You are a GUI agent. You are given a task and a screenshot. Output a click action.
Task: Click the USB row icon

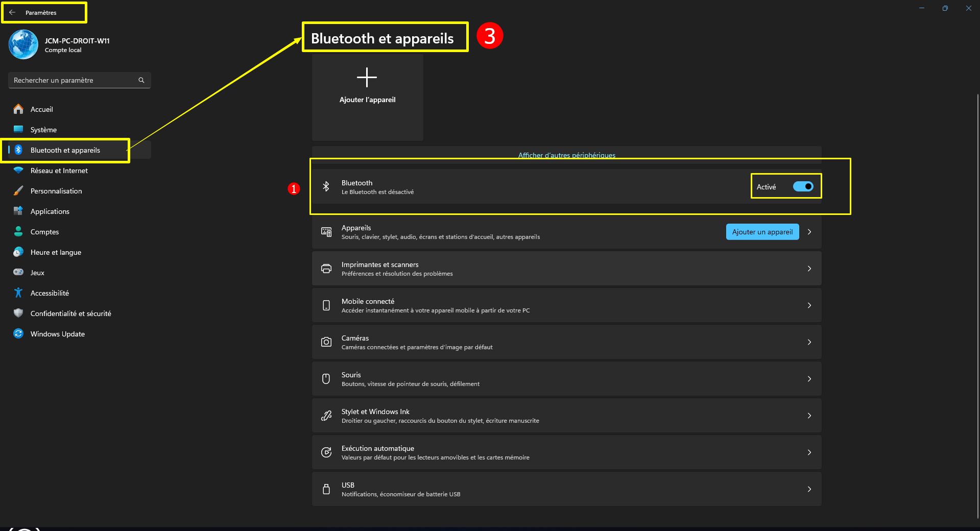(x=326, y=489)
